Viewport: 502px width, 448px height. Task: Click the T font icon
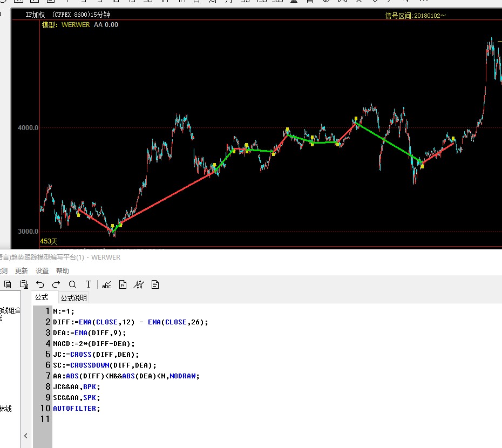[x=89, y=284]
